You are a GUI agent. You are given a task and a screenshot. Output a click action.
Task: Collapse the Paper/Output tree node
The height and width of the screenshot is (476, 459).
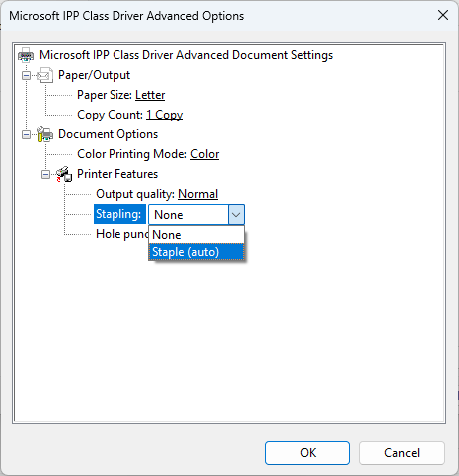(26, 76)
